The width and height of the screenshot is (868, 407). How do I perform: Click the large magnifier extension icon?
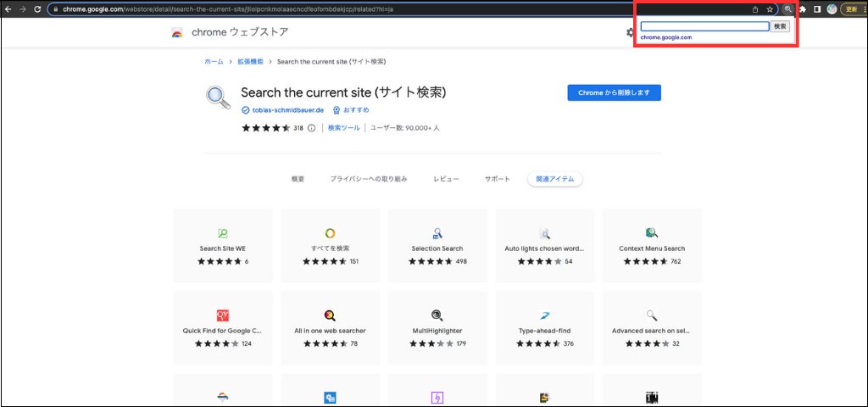coord(218,98)
